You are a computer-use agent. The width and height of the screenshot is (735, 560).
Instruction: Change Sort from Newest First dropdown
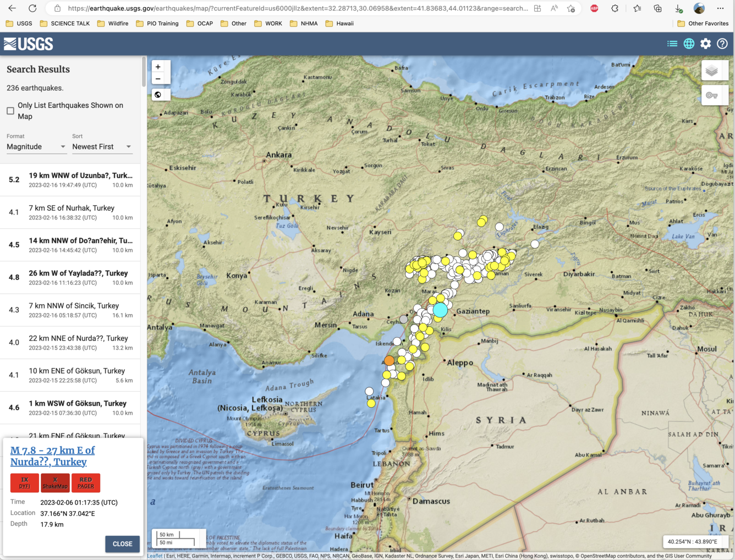point(101,146)
